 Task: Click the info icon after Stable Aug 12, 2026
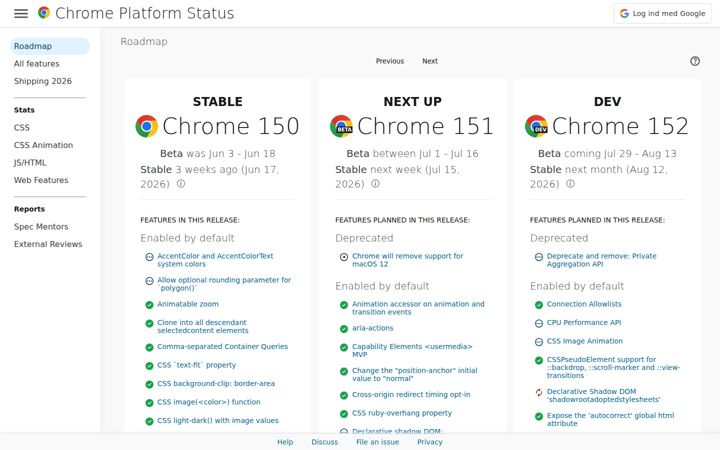click(570, 184)
